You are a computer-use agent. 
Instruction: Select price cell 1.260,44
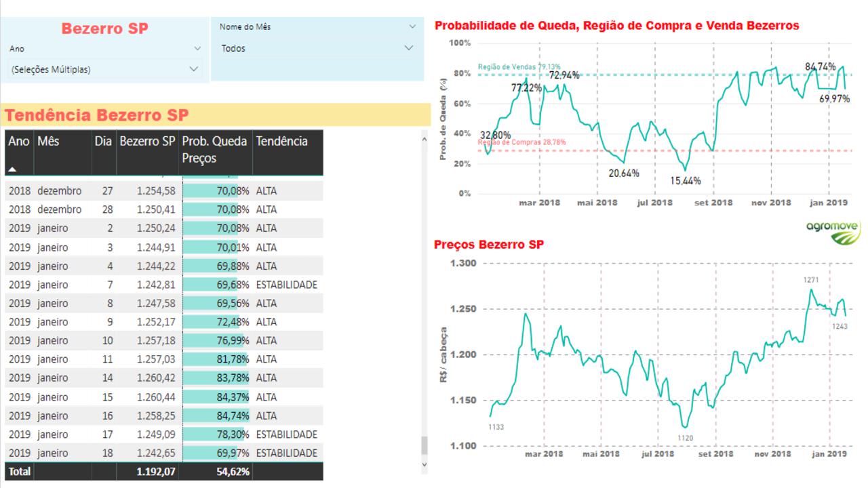tap(155, 396)
